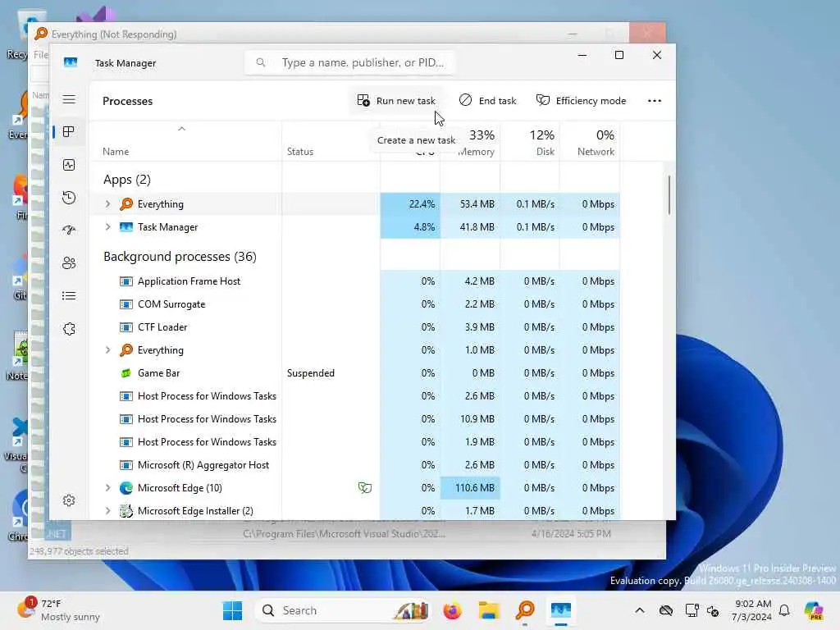
Task: Select the COM Surrogate process
Action: (354, 304)
